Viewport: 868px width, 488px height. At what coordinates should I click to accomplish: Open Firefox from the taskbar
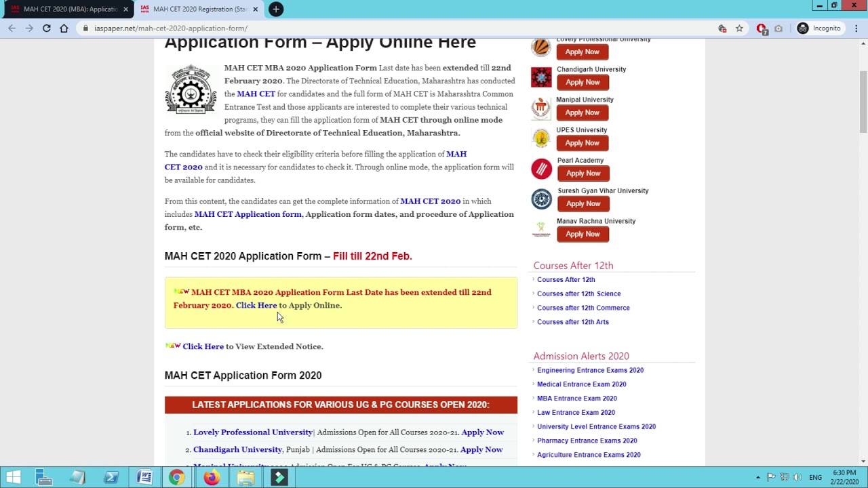212,477
